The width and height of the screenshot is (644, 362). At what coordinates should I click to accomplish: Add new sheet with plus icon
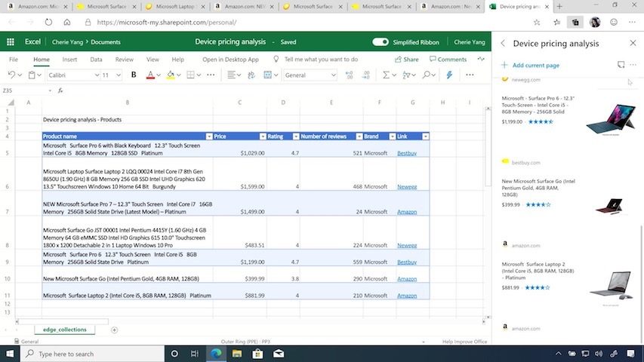[115, 330]
